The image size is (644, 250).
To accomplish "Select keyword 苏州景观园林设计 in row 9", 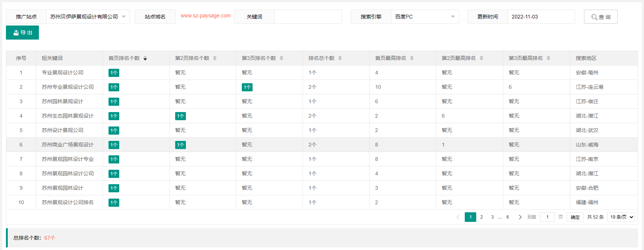I will (63, 188).
